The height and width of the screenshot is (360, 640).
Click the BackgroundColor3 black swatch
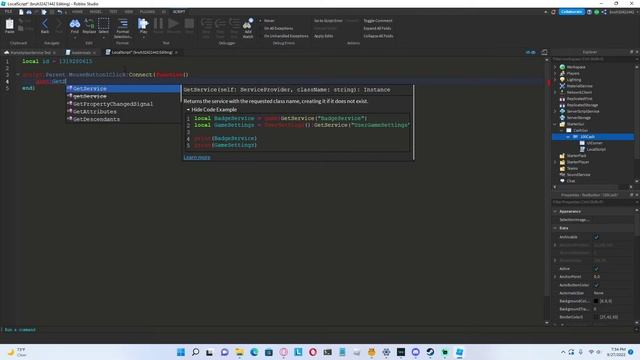coord(596,301)
